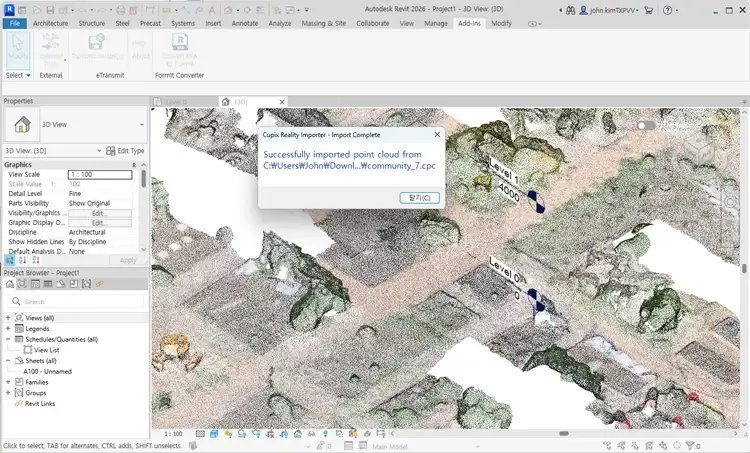Image resolution: width=750 pixels, height=453 pixels.
Task: Open the Massing & Site ribbon tab
Action: click(x=323, y=22)
